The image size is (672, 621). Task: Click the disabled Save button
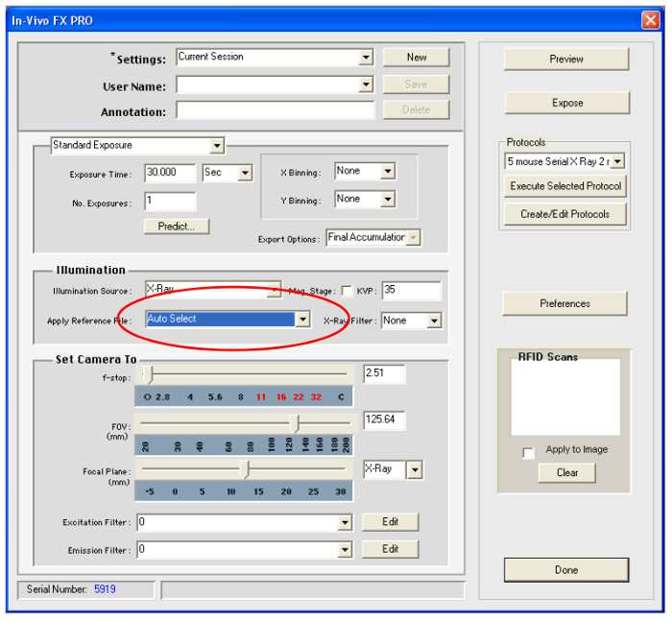point(416,84)
